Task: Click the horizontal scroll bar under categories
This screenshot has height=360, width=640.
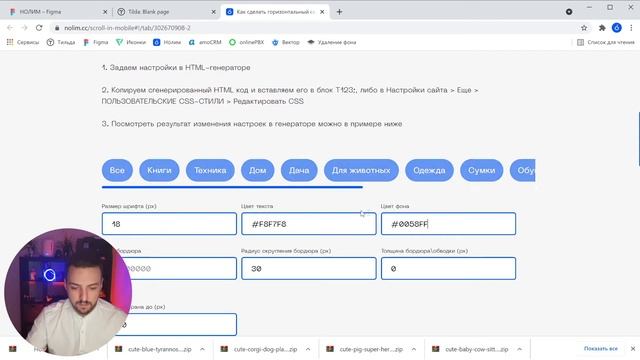Action: click(x=232, y=187)
